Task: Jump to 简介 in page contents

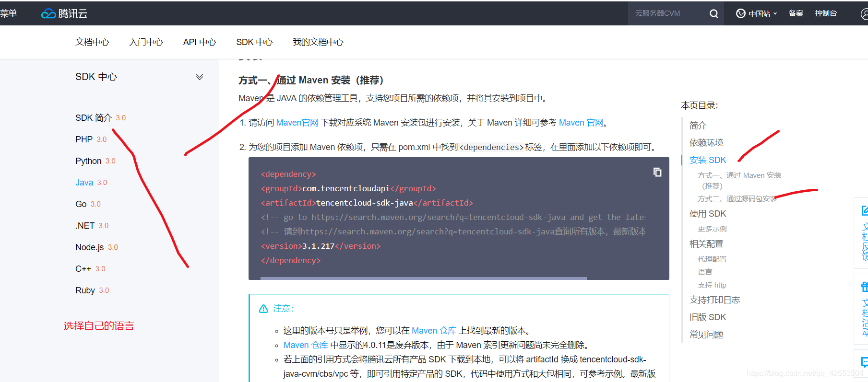Action: click(698, 126)
